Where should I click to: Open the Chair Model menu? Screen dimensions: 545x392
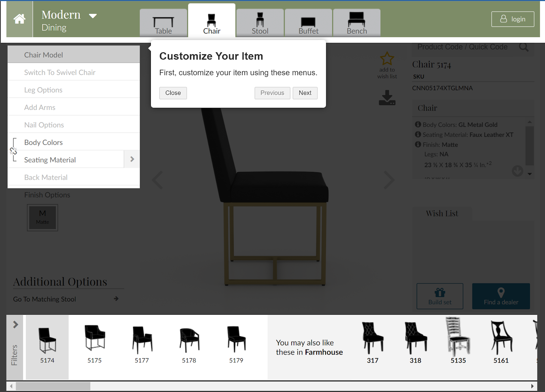[x=74, y=55]
